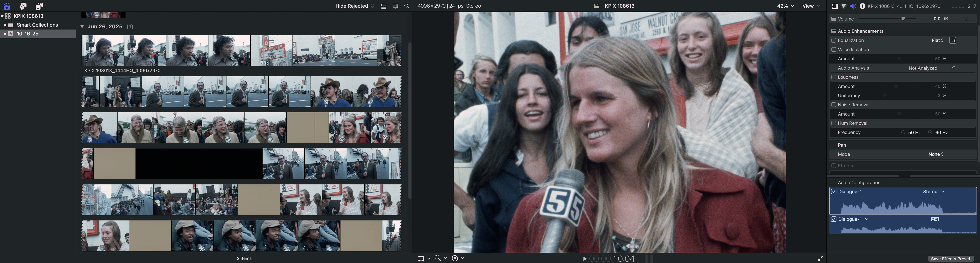Open the viewer View menu
This screenshot has width=980, height=263.
point(811,6)
